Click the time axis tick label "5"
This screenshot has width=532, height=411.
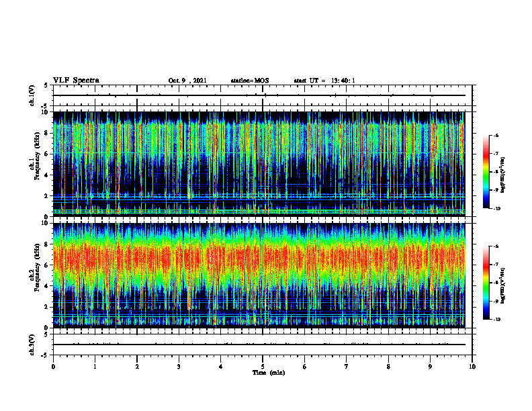263,367
